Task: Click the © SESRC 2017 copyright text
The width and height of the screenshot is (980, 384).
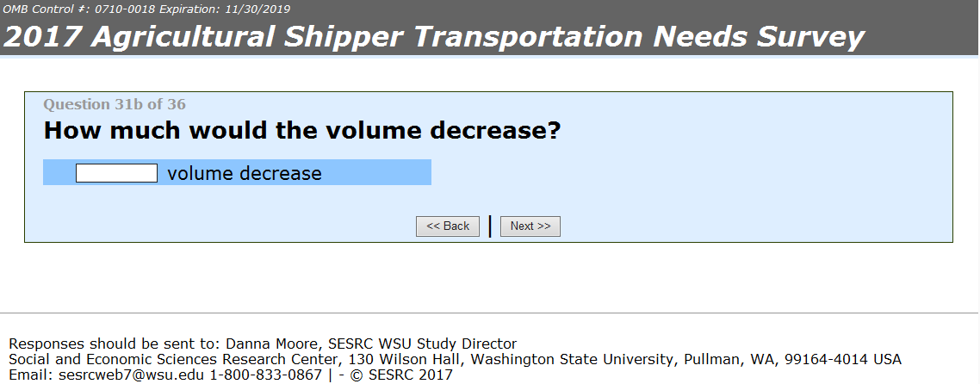Action: (399, 375)
